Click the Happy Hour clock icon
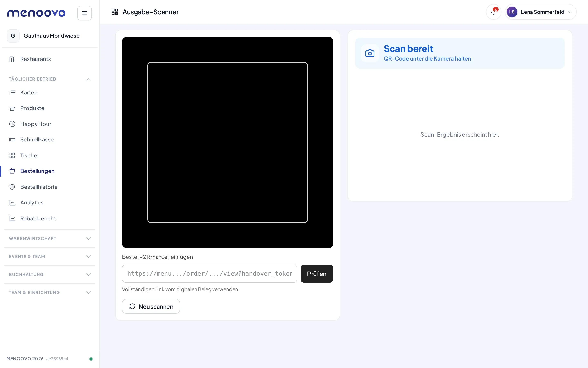Screen dimensions: 588x368 click(x=12, y=124)
